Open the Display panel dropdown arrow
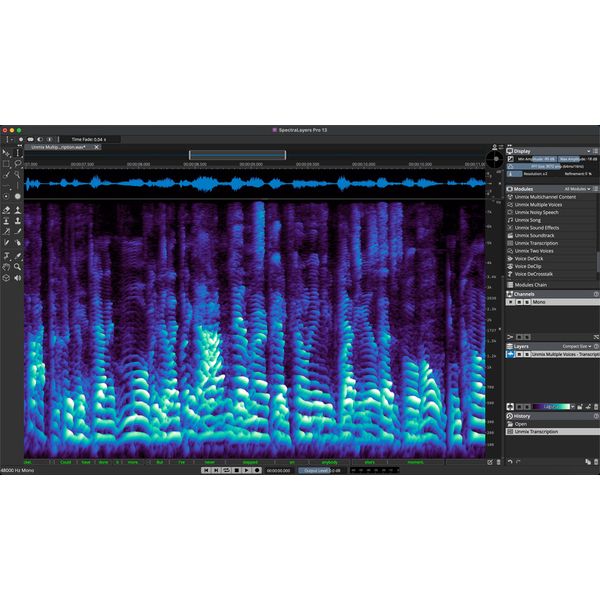 pyautogui.click(x=589, y=151)
